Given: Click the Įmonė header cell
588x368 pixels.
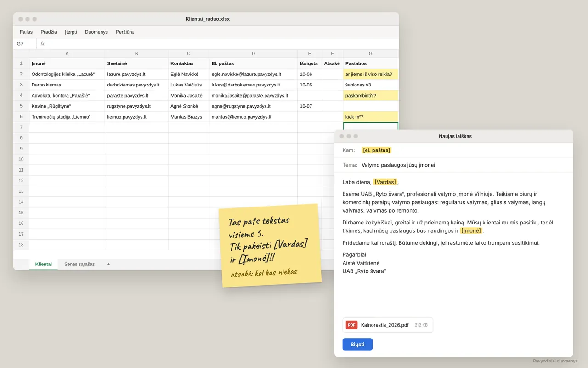Looking at the screenshot, I should [x=67, y=63].
